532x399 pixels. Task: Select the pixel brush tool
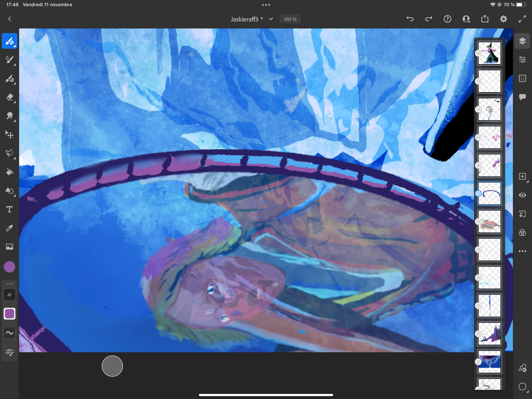click(x=9, y=41)
